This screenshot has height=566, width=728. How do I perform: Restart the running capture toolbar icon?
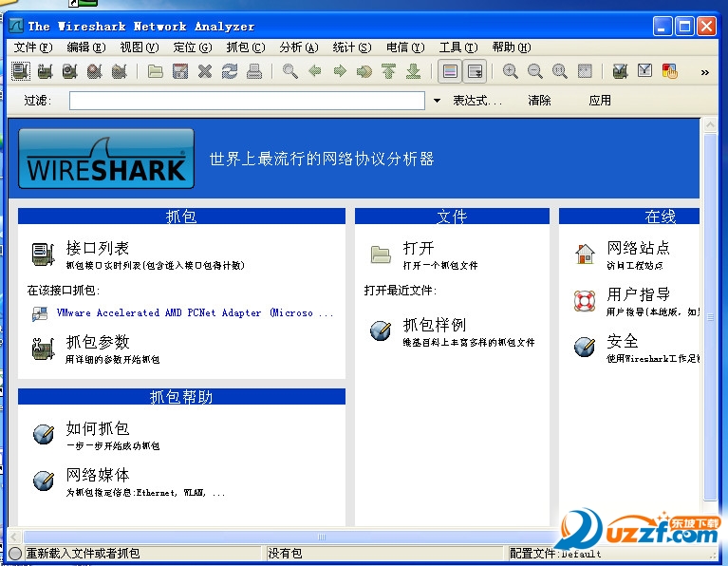pos(119,71)
